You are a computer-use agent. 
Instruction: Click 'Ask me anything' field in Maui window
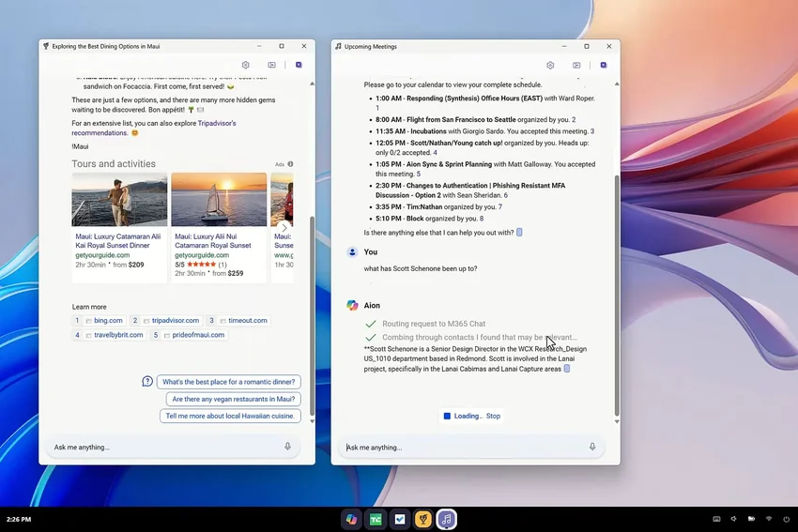click(x=173, y=447)
